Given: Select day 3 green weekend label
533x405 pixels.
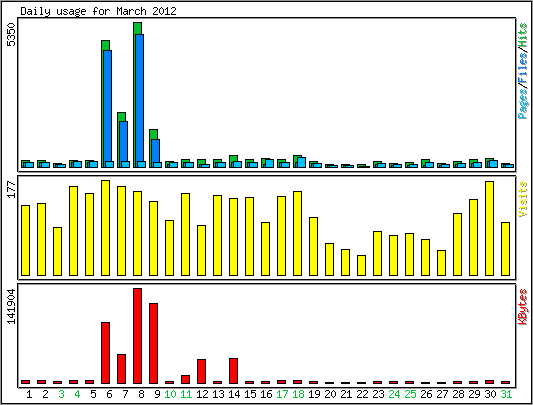Looking at the screenshot, I should [61, 394].
